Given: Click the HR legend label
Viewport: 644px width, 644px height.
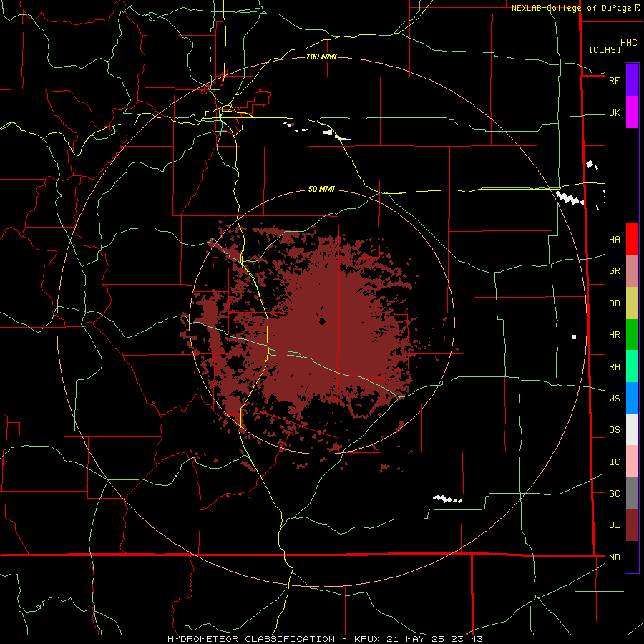Looking at the screenshot, I should 614,335.
